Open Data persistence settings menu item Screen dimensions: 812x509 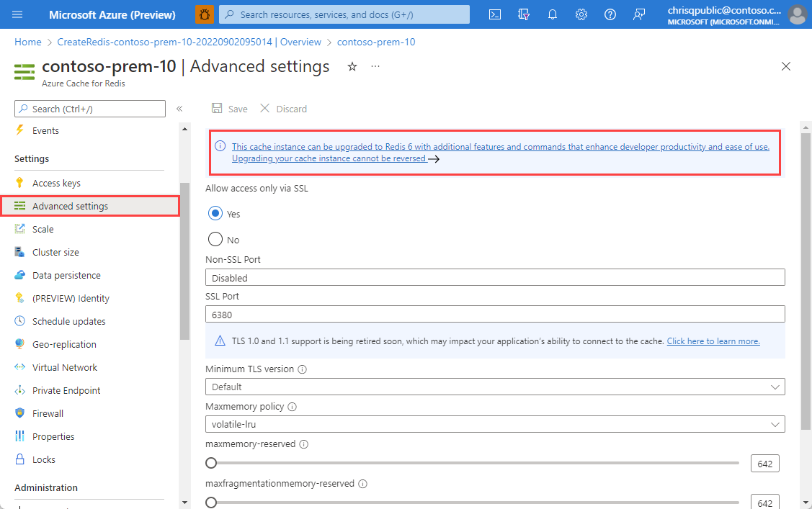pyautogui.click(x=66, y=275)
